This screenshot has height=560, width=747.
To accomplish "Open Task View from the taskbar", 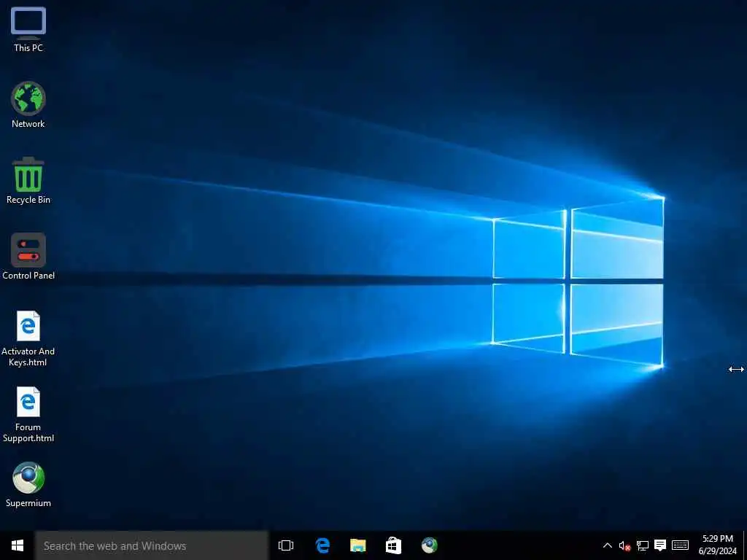I will coord(286,545).
